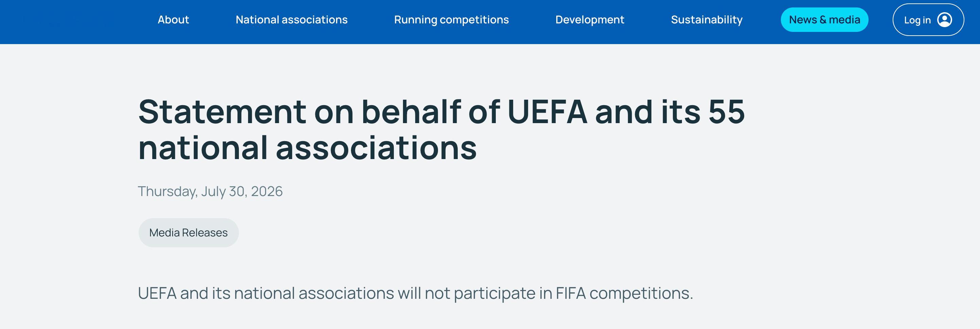Click the Thursday, July 30, 2026 date

coord(210,191)
